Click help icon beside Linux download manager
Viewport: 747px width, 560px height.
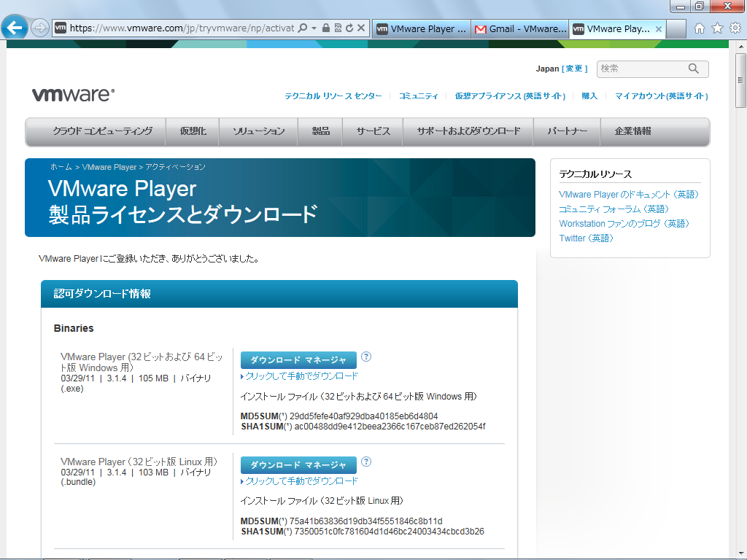point(366,462)
